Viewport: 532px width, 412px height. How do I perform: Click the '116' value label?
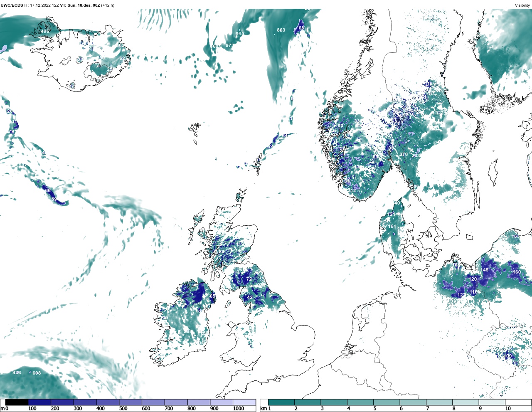pyautogui.click(x=473, y=292)
